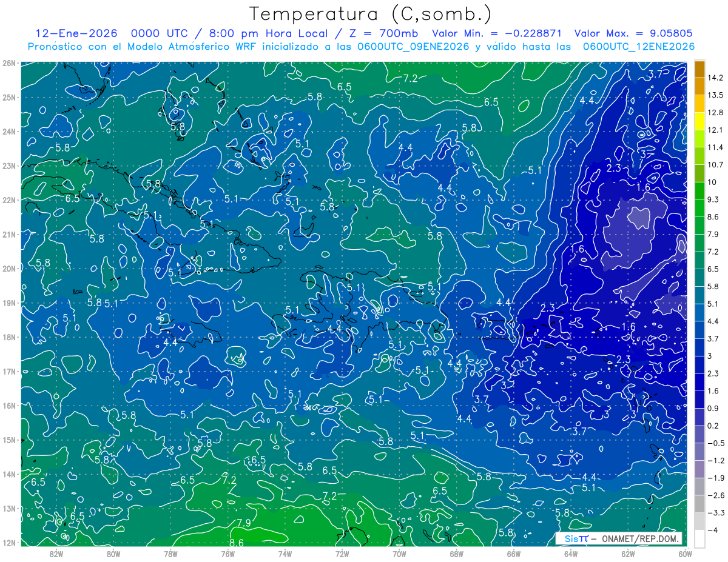This screenshot has width=728, height=562.
Task: Click the 62W longitude axis label
Action: (x=628, y=553)
